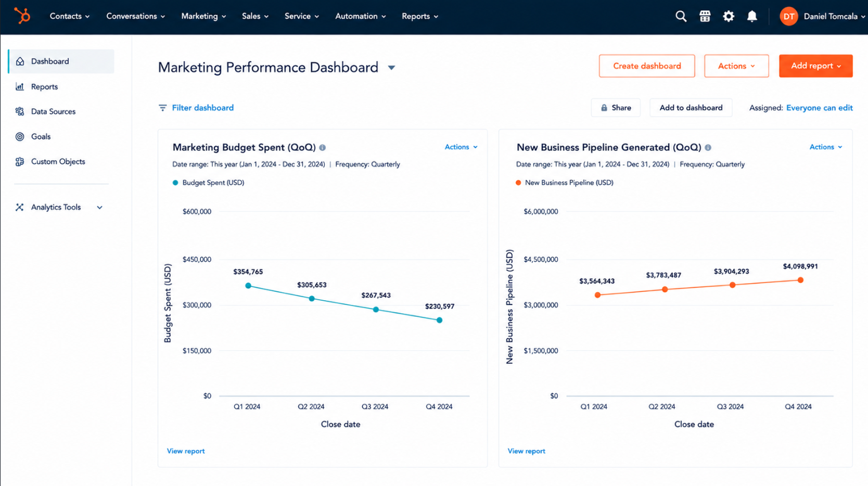Click the HubSpot sprocket logo
Image resolution: width=868 pixels, height=486 pixels.
pos(22,16)
